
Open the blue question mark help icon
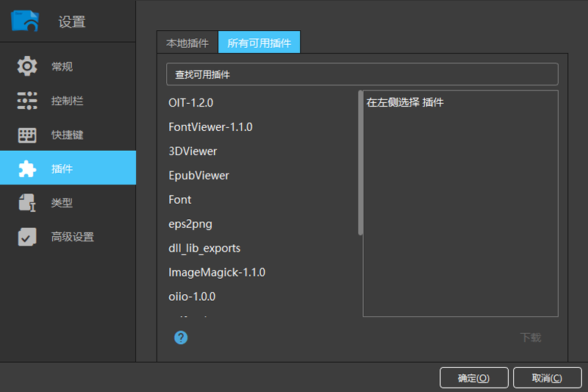point(181,338)
